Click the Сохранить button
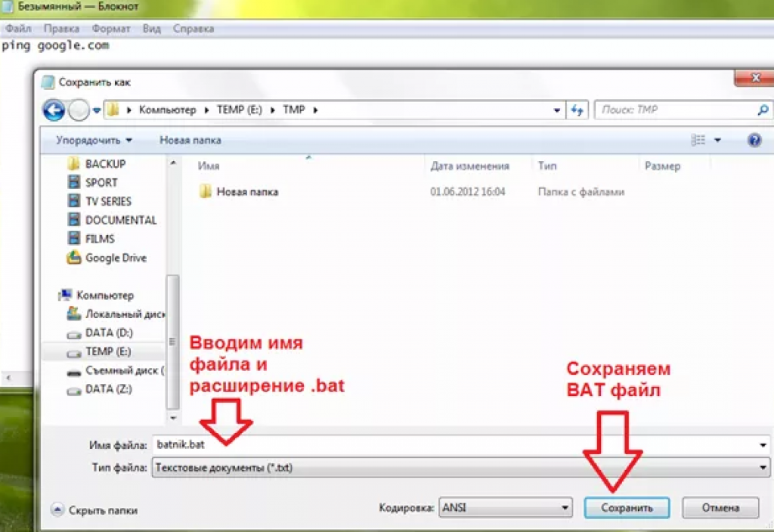774x532 pixels. point(627,507)
